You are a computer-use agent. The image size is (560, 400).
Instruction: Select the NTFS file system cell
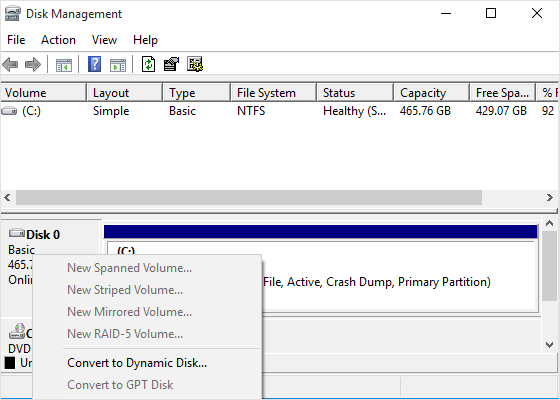point(251,111)
